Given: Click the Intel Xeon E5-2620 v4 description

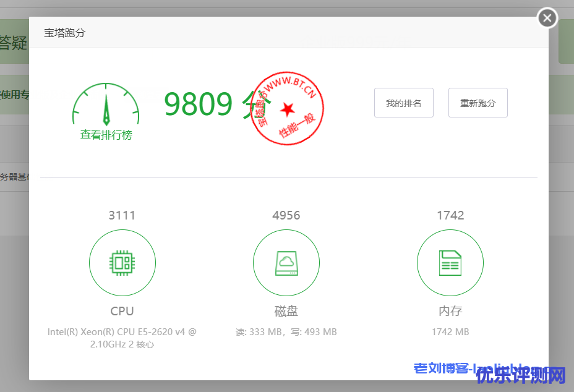Looking at the screenshot, I should coord(122,338).
